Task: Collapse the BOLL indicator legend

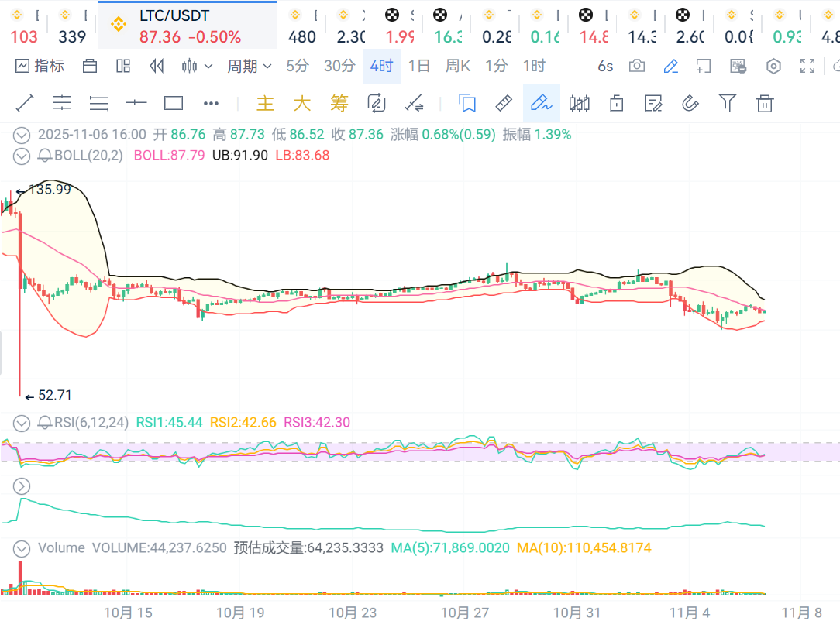Action: point(22,156)
